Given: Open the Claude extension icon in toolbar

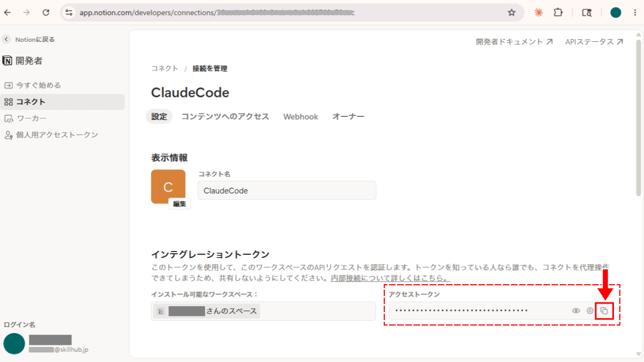Looking at the screenshot, I should (539, 12).
